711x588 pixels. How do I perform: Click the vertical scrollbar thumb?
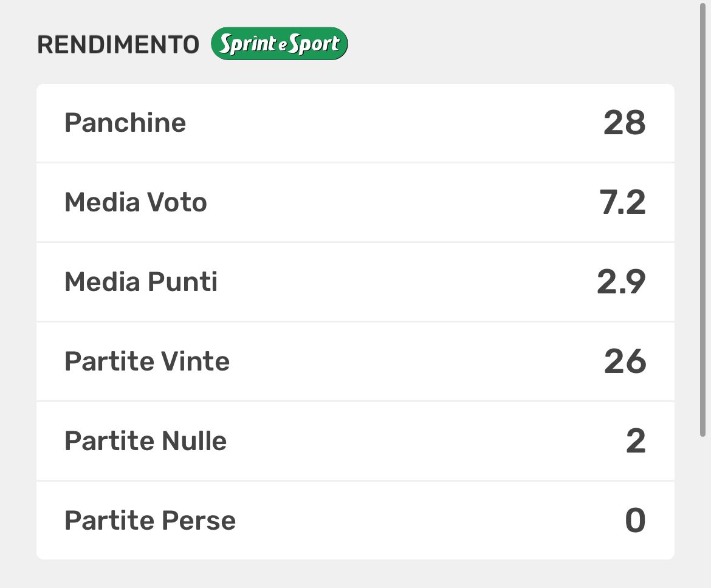point(702,219)
